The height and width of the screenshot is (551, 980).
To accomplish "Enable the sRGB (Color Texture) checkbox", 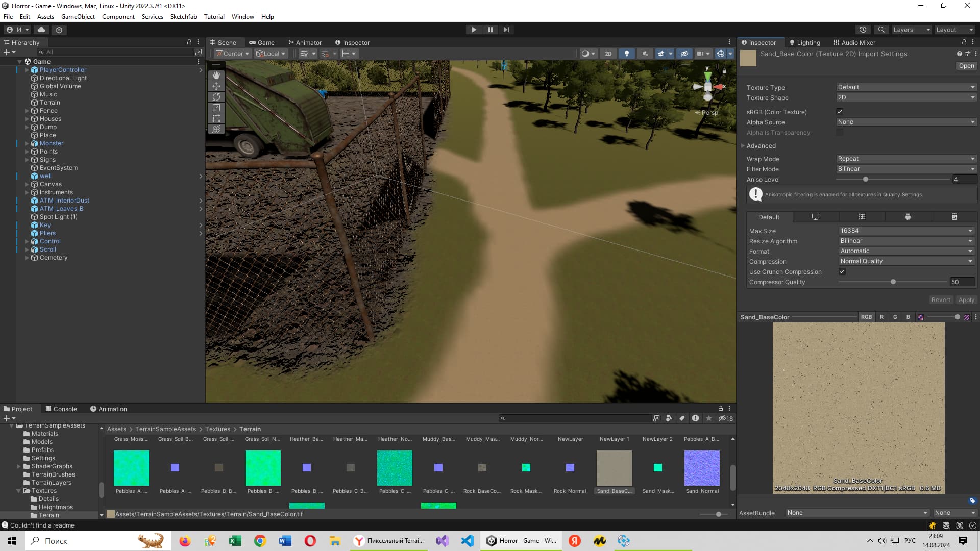I will (840, 112).
